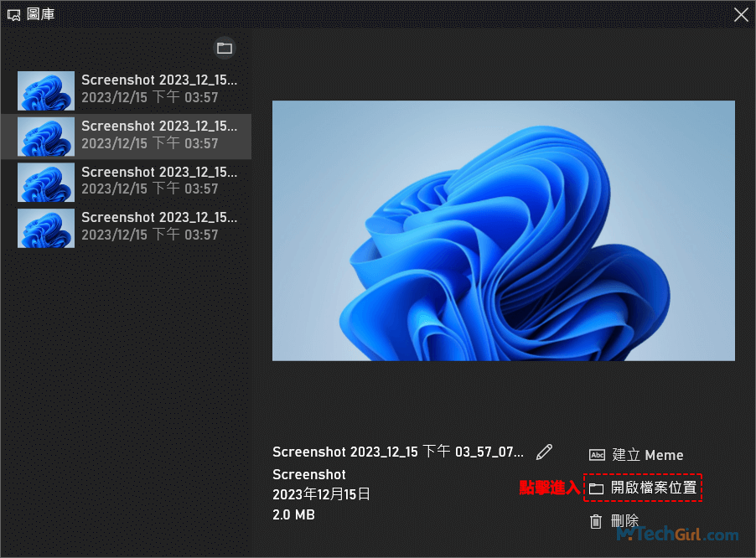Screen dimensions: 756x558
Task: Click the large blue bloom preview image
Action: pos(503,230)
